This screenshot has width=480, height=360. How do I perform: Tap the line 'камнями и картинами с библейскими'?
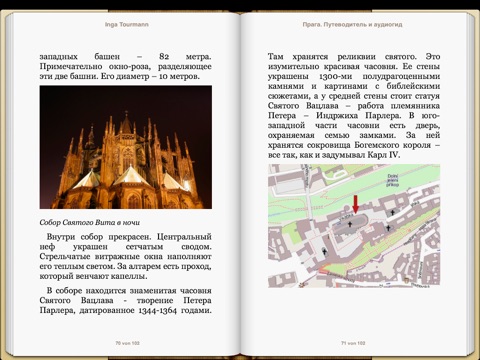(354, 86)
